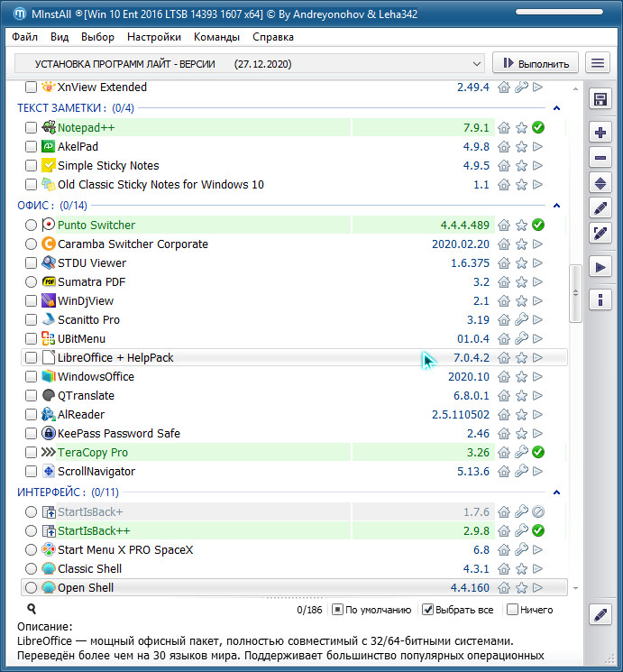Tick the STDU Viewer checkbox
The width and height of the screenshot is (623, 672).
(31, 262)
